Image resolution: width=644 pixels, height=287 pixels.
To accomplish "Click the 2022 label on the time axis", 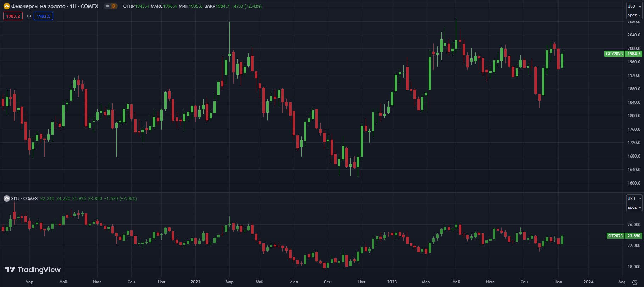I will (195, 282).
